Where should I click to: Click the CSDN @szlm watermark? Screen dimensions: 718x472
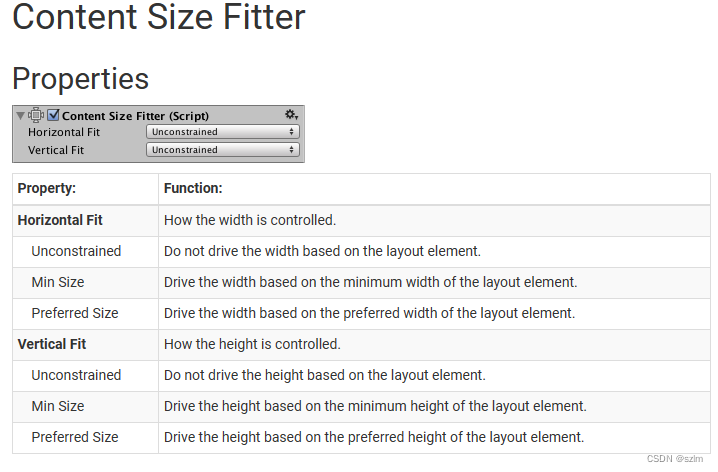click(x=676, y=459)
